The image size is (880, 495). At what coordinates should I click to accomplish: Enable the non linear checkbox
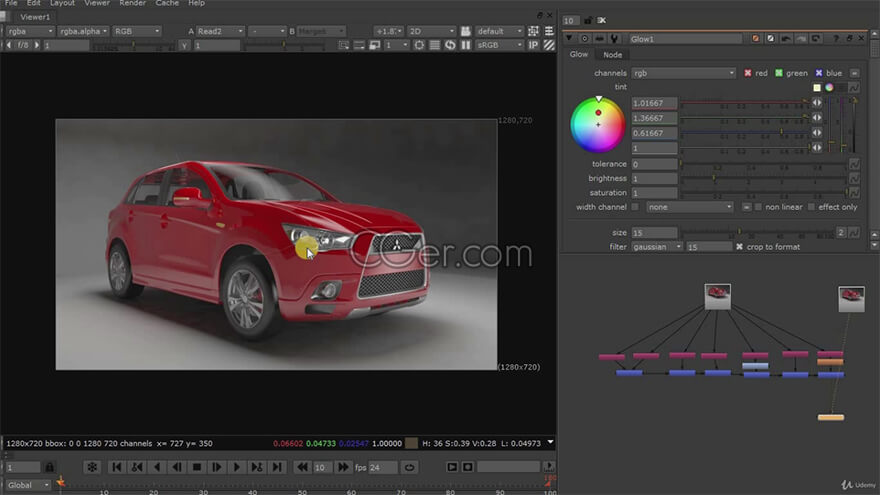pos(758,207)
